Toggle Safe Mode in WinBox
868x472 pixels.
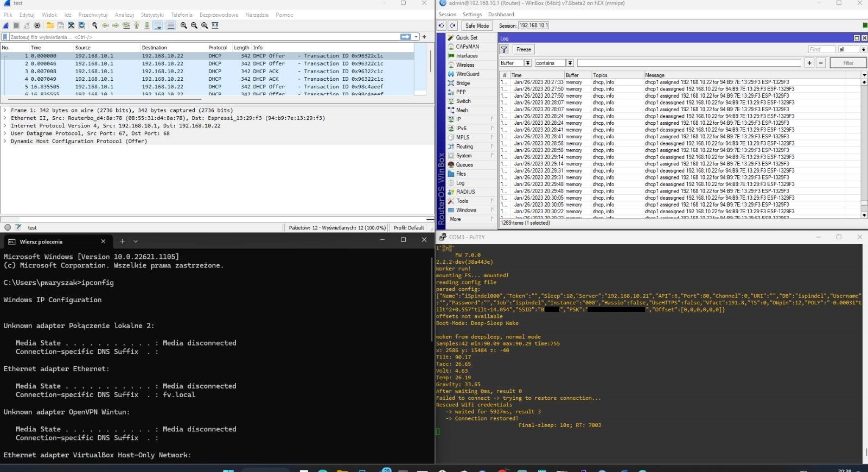click(x=477, y=25)
